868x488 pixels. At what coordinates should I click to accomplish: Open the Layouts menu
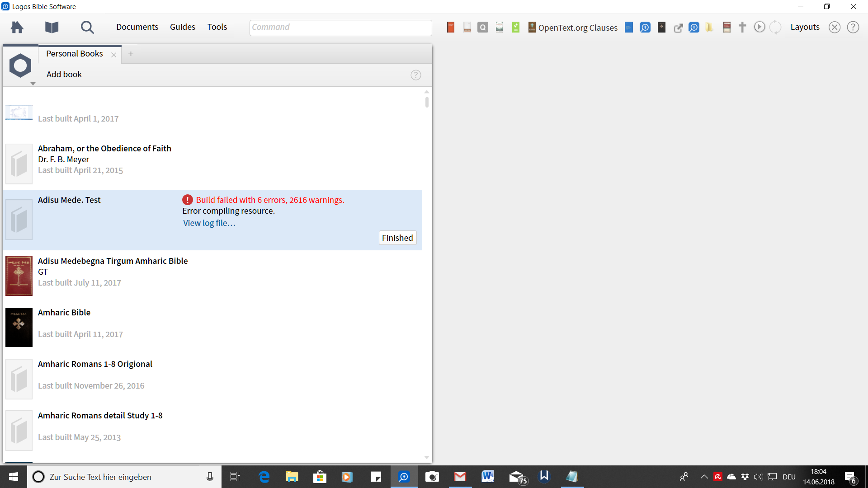tap(805, 27)
